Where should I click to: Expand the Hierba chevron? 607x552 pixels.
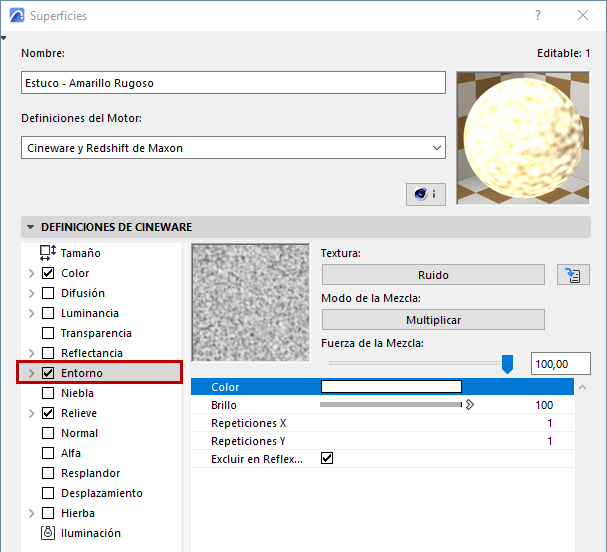pos(32,513)
